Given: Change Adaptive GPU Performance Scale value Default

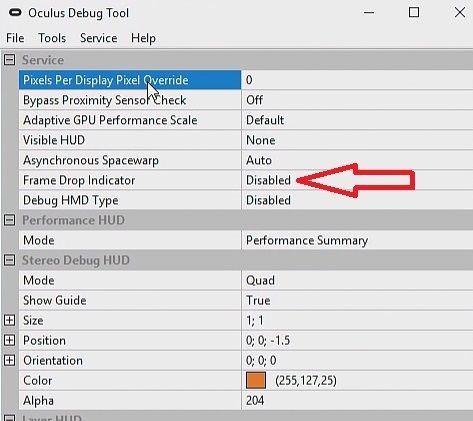Looking at the screenshot, I should click(x=358, y=120).
